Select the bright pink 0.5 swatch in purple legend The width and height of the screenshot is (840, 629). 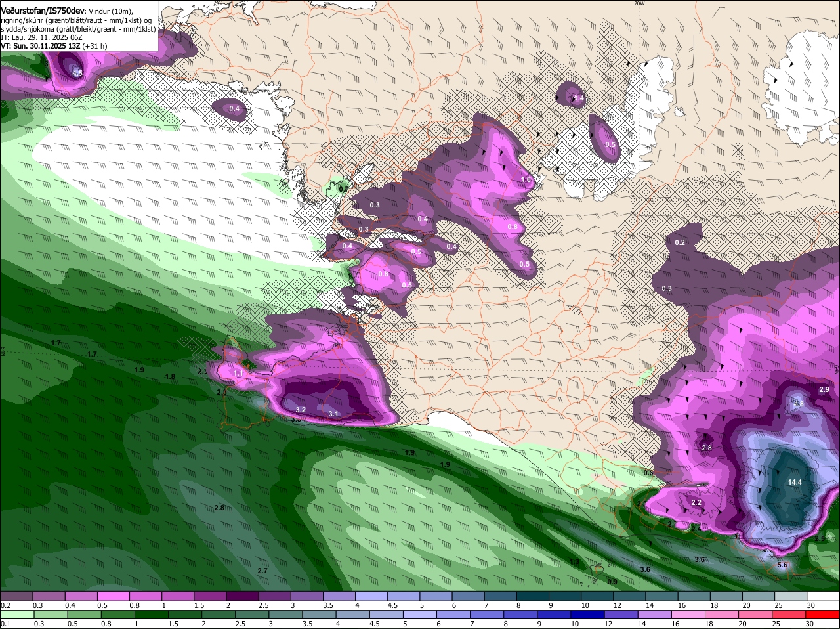[x=114, y=596]
